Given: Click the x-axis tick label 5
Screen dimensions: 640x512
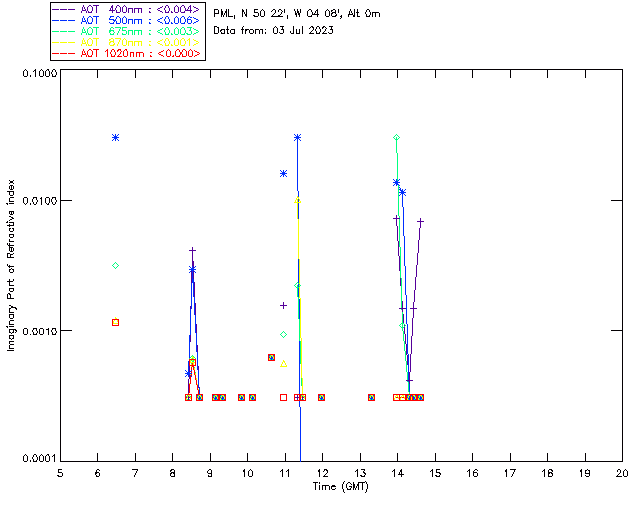Looking at the screenshot, I should click(x=60, y=473).
